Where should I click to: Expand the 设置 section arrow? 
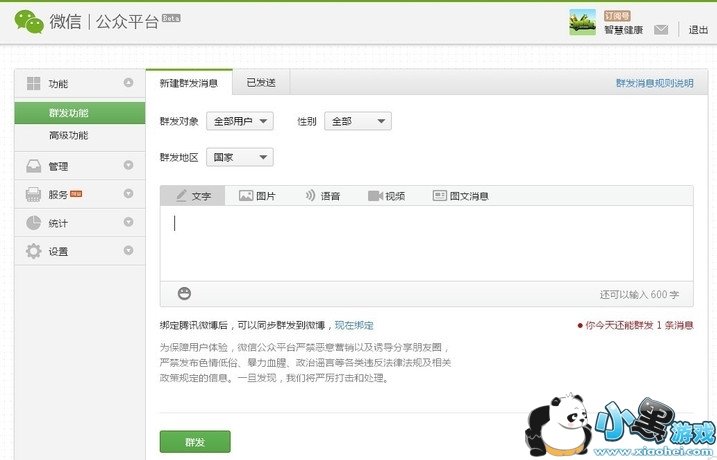128,250
